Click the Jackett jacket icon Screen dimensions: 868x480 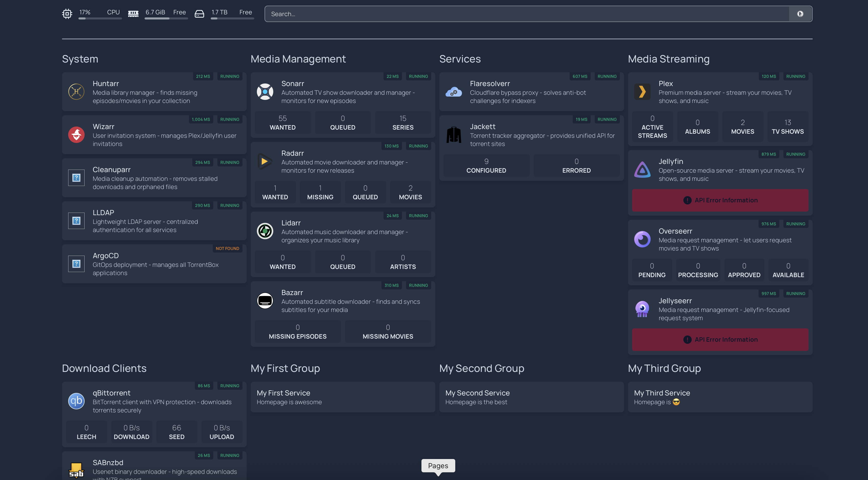point(454,135)
